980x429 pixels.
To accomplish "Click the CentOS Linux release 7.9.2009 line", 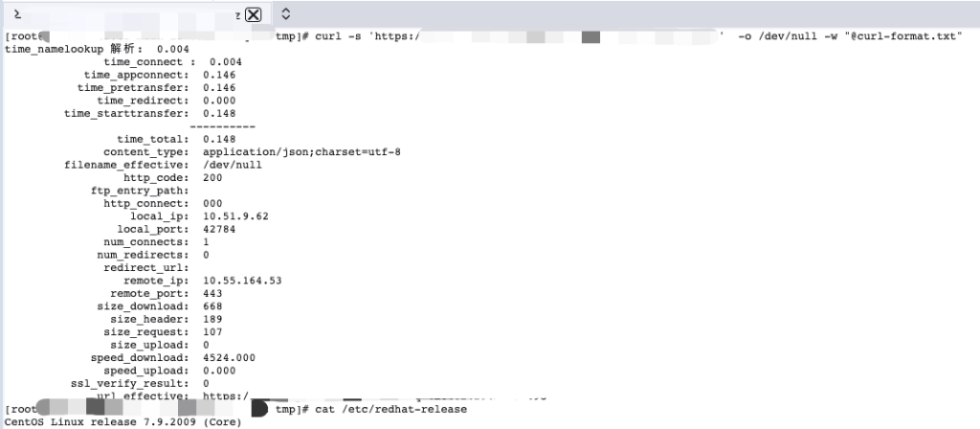I will click(x=123, y=422).
